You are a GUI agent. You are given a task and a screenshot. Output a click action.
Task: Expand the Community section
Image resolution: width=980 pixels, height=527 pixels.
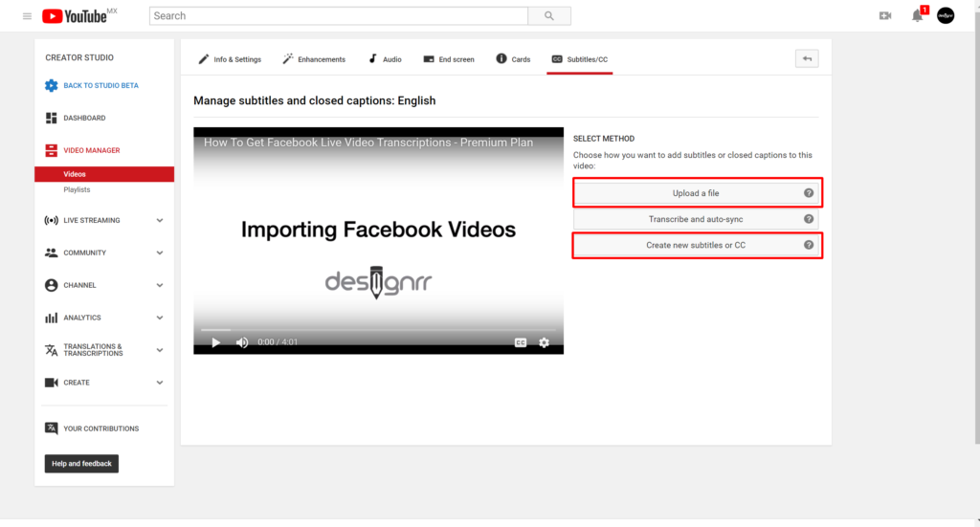160,253
